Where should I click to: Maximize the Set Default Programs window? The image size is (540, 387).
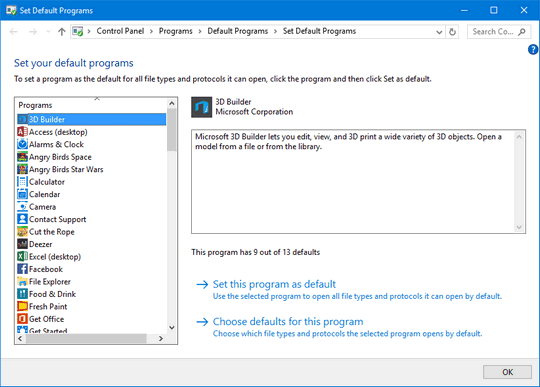494,10
